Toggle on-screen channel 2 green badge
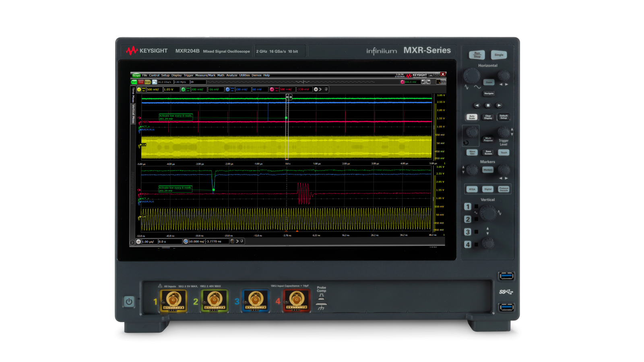644x362 pixels. (184, 89)
